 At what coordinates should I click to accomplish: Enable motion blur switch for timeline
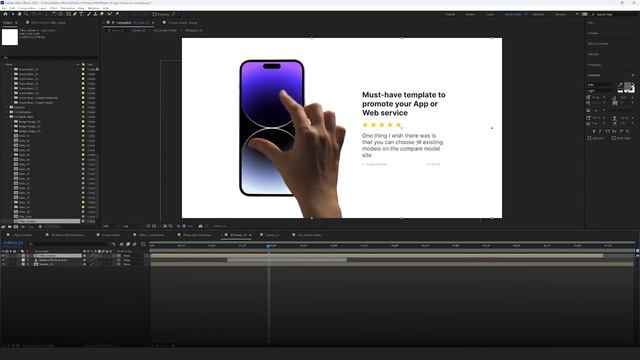click(135, 244)
